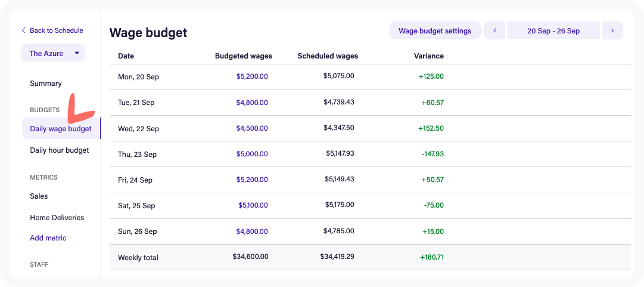Open the 20 Sep - 26 Sep date picker
Viewport: 644px width, 287px height.
[553, 30]
